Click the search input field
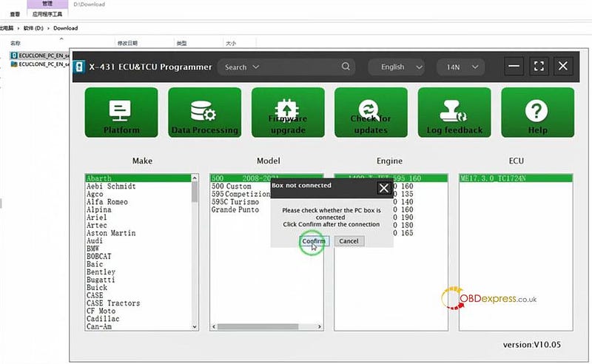Screen dimensions: 592x364 [300, 67]
